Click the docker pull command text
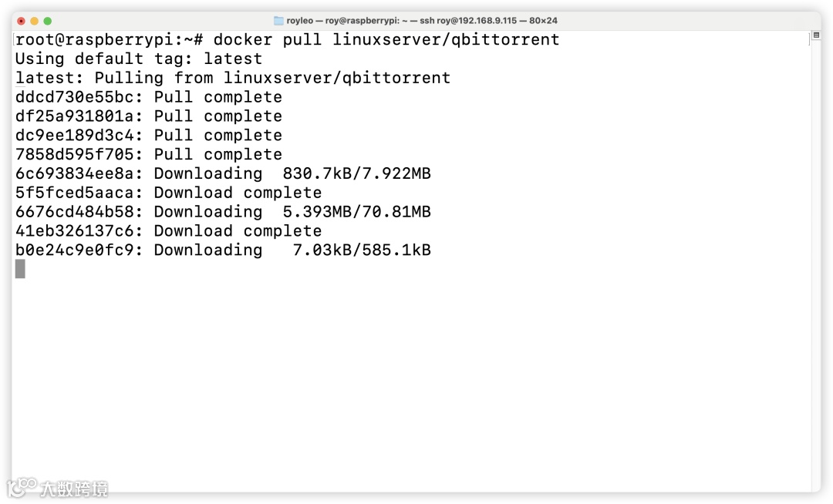The height and width of the screenshot is (504, 833). pos(386,40)
